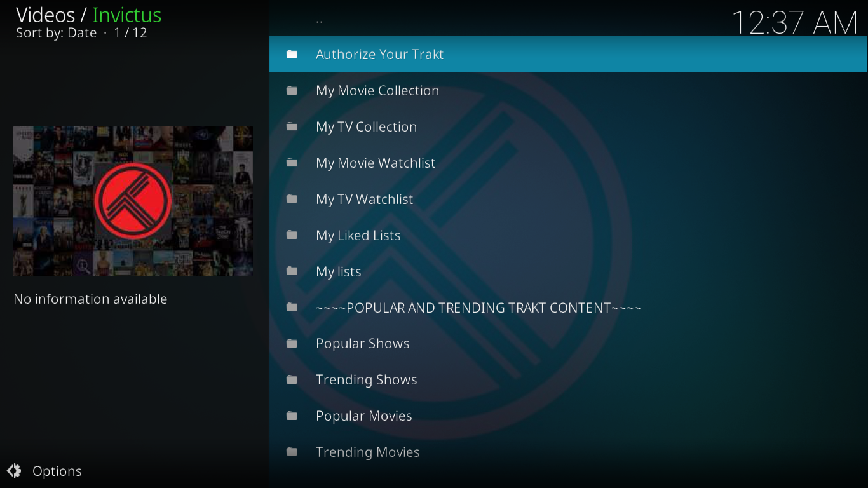This screenshot has width=868, height=488.
Task: Click folder icon beside My lists
Action: coord(292,271)
